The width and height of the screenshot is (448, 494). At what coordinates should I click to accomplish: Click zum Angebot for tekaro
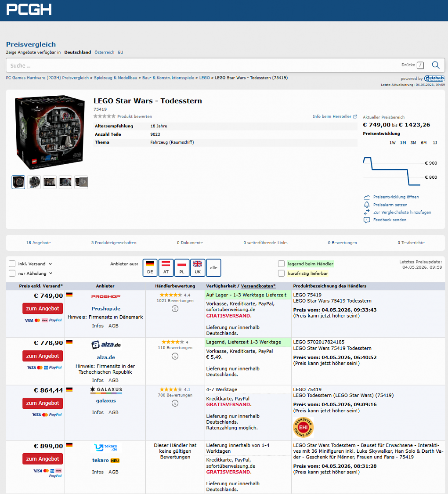(x=43, y=459)
